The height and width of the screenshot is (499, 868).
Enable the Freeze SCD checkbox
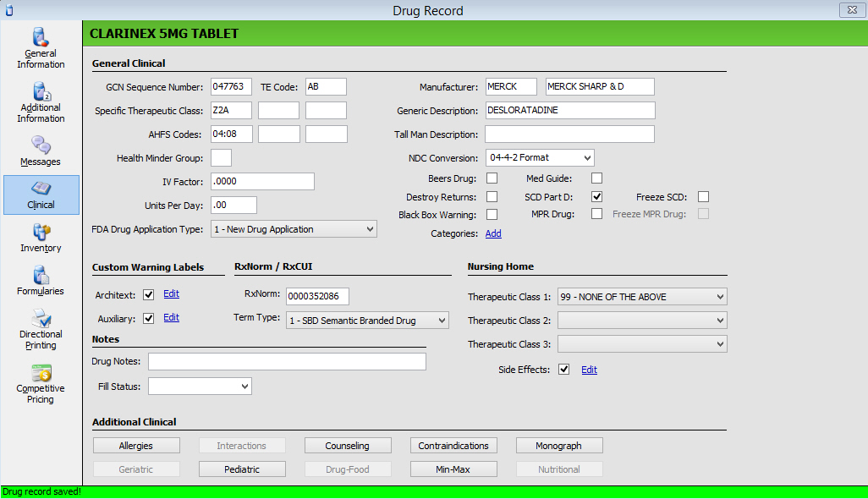pos(703,196)
